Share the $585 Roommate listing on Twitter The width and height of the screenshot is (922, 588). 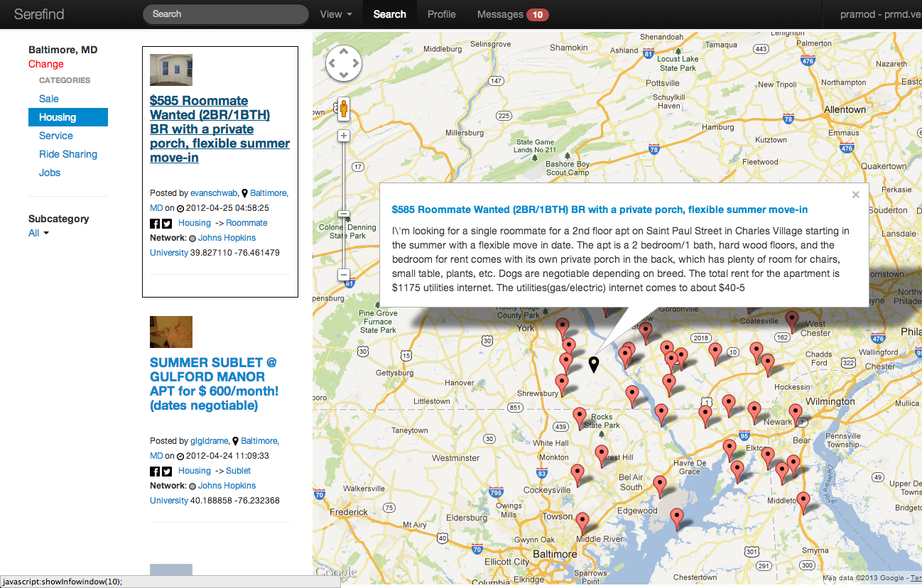[x=167, y=224]
